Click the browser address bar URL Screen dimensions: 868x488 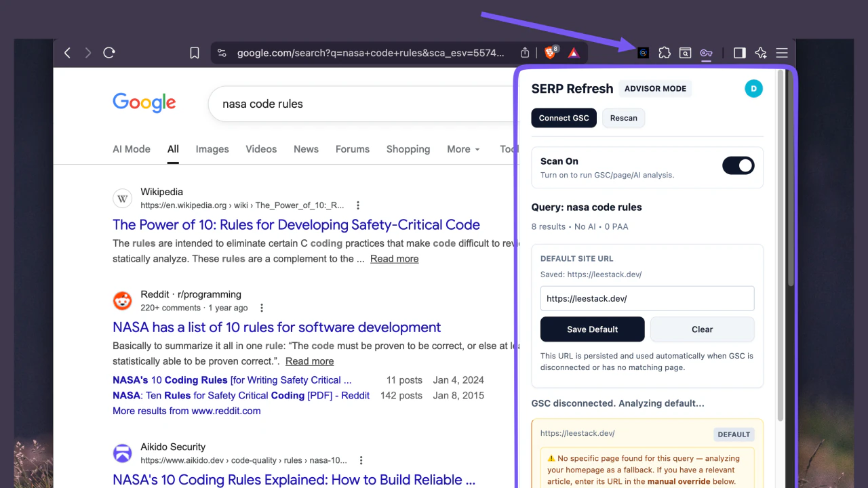[x=371, y=53]
